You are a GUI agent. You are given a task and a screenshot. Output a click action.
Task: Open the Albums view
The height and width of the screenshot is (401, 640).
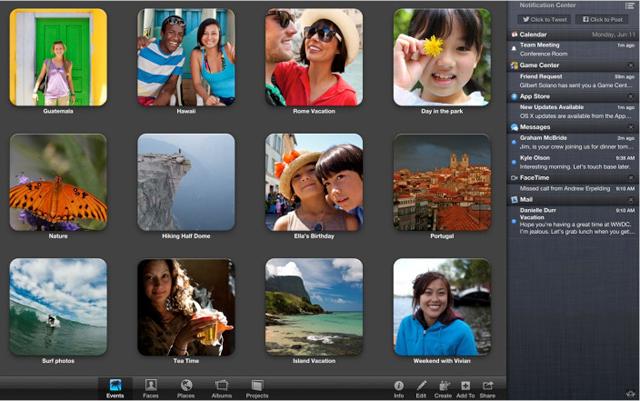pos(221,387)
